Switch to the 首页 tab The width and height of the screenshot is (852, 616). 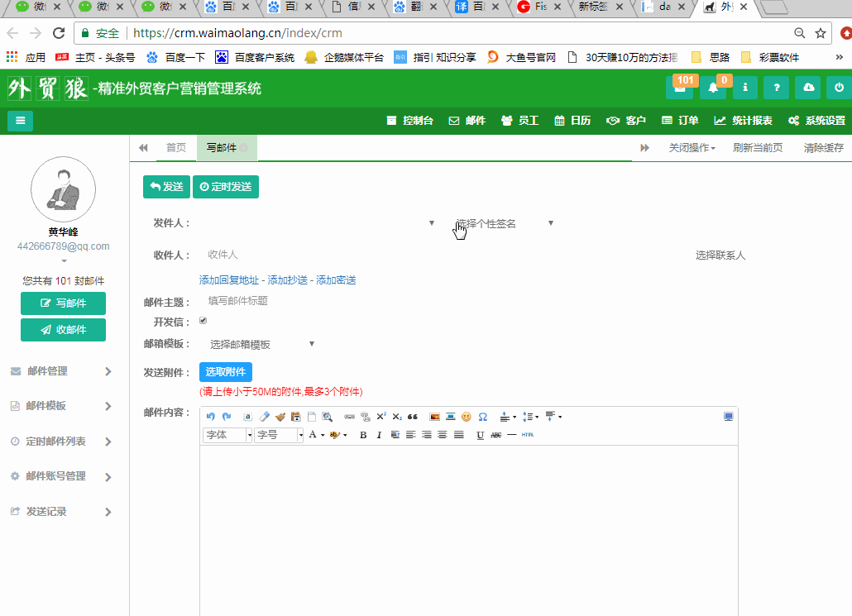pyautogui.click(x=176, y=148)
